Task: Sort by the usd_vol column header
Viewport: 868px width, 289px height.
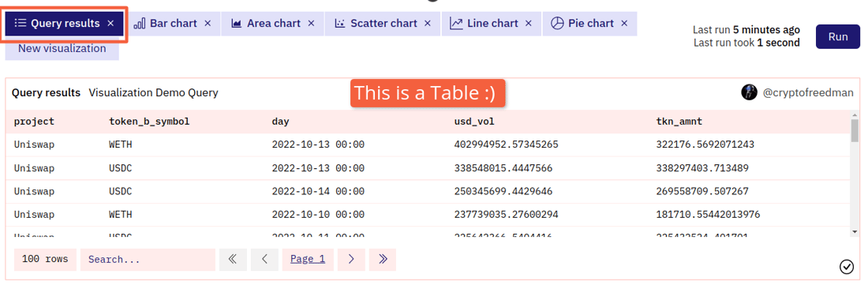Action: pos(474,122)
